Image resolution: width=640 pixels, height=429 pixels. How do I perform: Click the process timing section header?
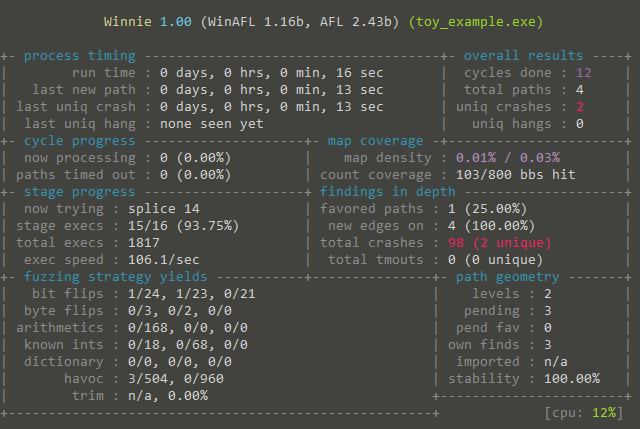point(80,56)
